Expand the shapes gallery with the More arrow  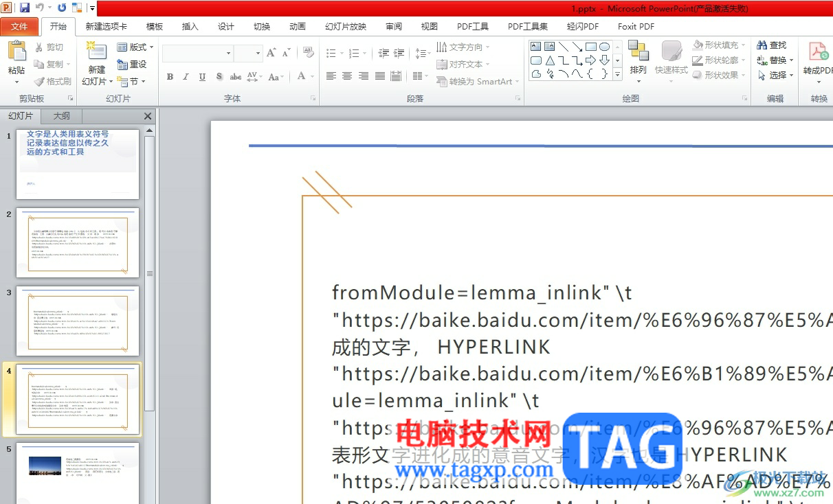pyautogui.click(x=617, y=74)
